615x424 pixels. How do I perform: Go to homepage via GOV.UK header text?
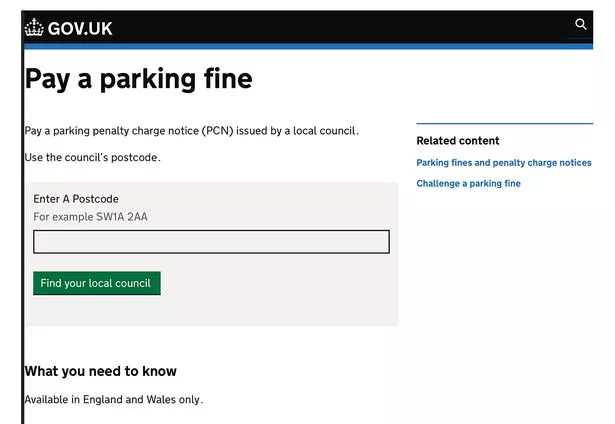[80, 28]
